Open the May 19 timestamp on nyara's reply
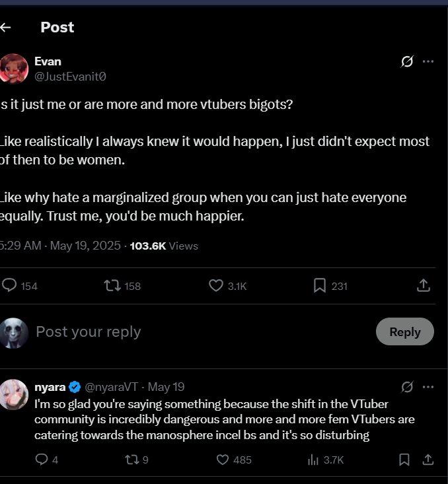Screen dimensions: 448x484 click(166, 387)
